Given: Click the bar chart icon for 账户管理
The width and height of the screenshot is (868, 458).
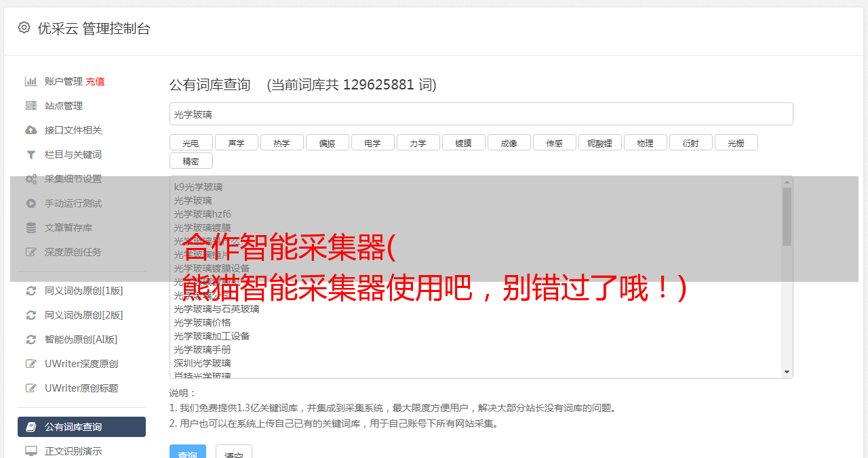Looking at the screenshot, I should 31,81.
